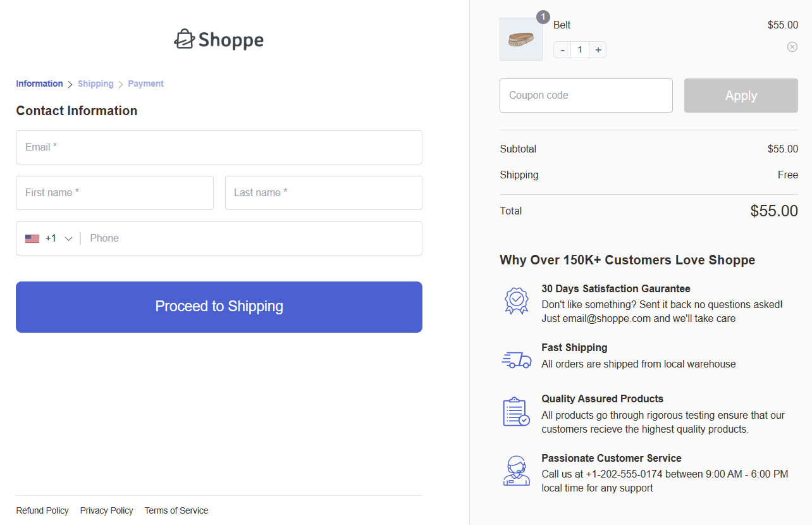Click the US flag icon
Screen dimensions: 812x525
[32, 238]
